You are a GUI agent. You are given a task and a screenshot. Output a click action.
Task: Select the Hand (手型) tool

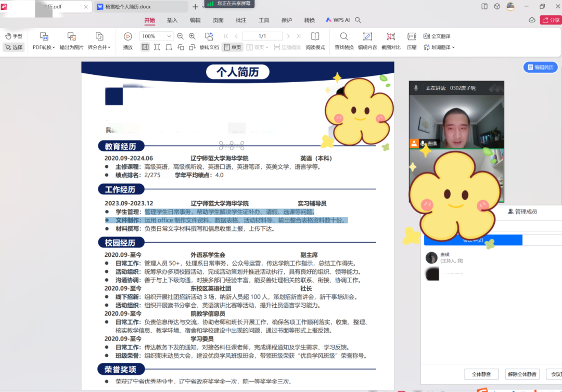pos(14,36)
